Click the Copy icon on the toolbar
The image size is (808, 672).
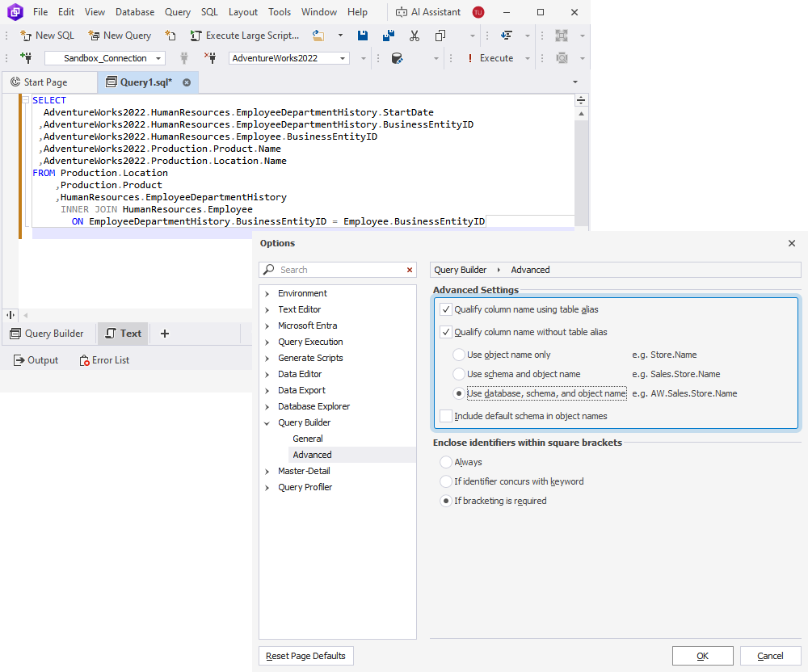(439, 36)
